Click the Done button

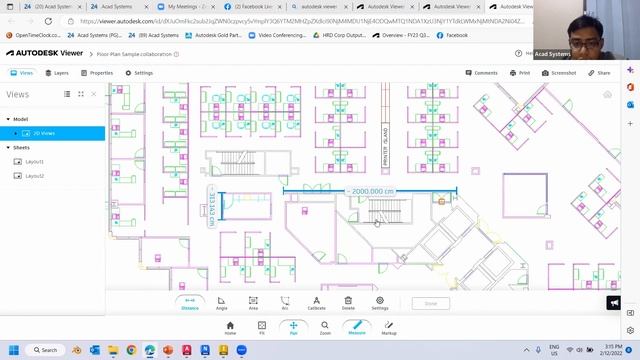[431, 304]
